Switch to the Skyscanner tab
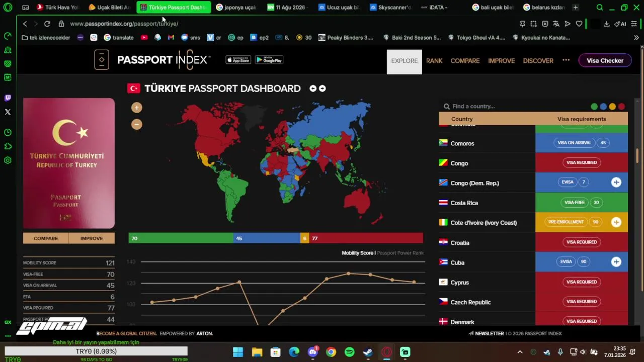 point(390,8)
